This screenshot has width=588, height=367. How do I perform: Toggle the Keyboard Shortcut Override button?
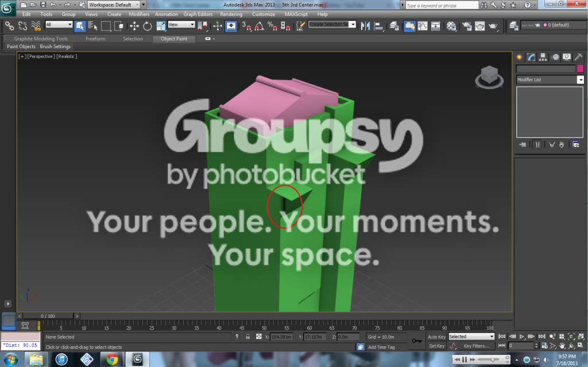pos(231,26)
